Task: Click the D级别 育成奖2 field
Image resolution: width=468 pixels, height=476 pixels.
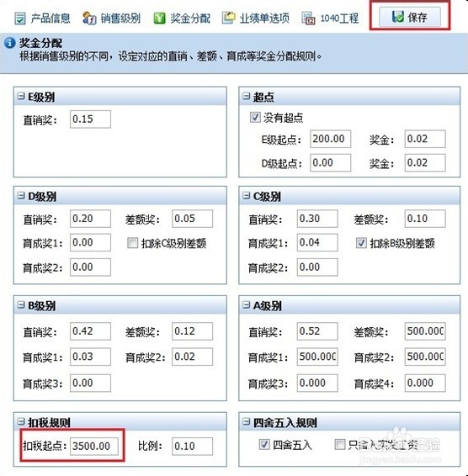Action: (90, 267)
